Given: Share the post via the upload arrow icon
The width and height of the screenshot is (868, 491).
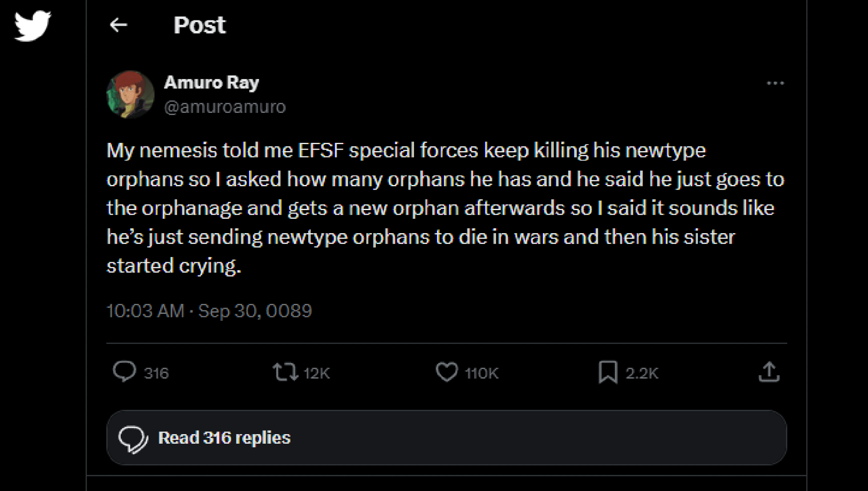Looking at the screenshot, I should click(769, 372).
